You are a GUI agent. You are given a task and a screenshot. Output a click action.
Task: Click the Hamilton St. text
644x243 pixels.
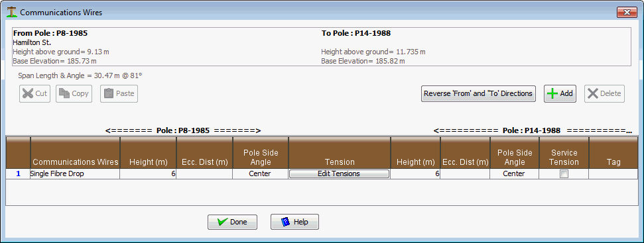pyautogui.click(x=32, y=42)
